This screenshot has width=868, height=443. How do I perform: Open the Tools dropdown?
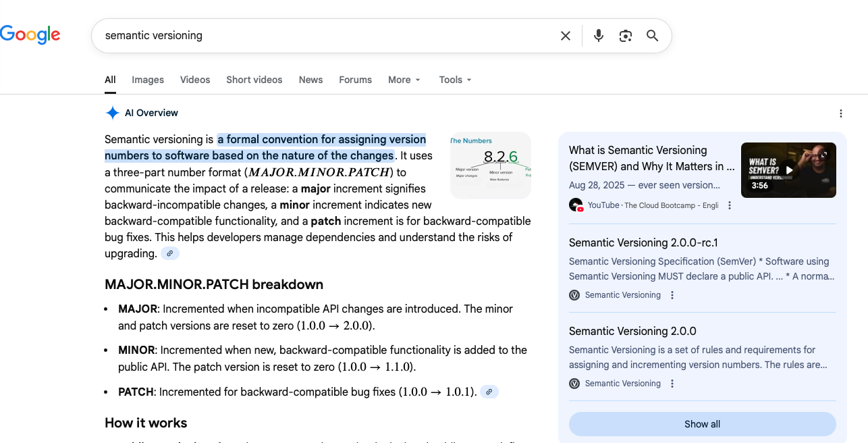click(455, 80)
